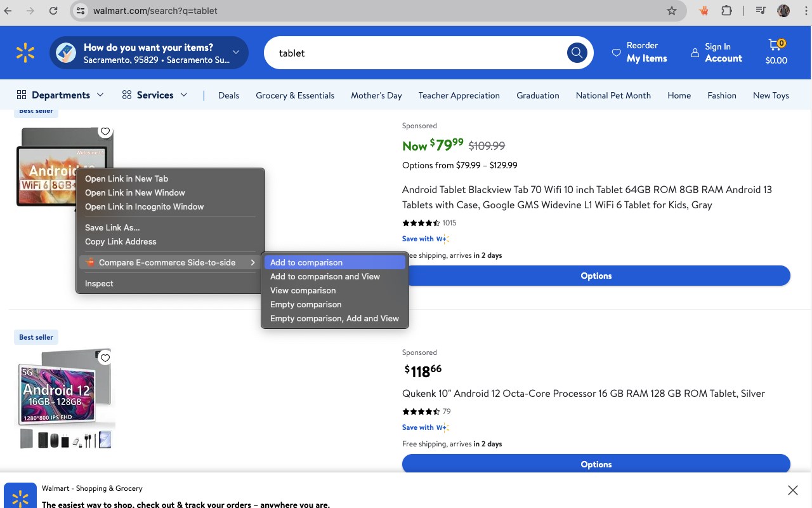The height and width of the screenshot is (508, 812).
Task: Bookmark this page with the star icon
Action: coord(672,11)
